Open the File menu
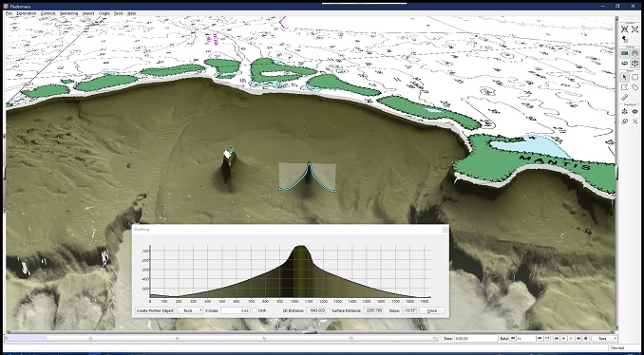This screenshot has width=644, height=355. pos(9,13)
